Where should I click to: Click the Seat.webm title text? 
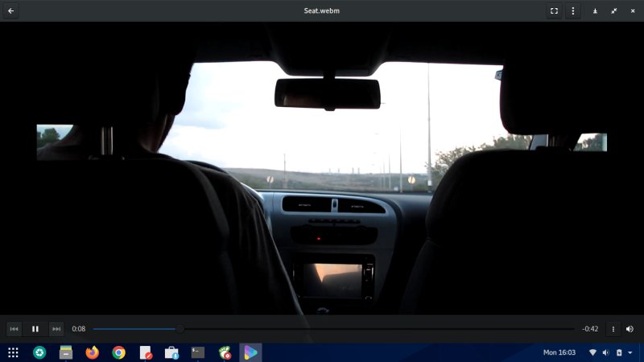[x=321, y=10]
